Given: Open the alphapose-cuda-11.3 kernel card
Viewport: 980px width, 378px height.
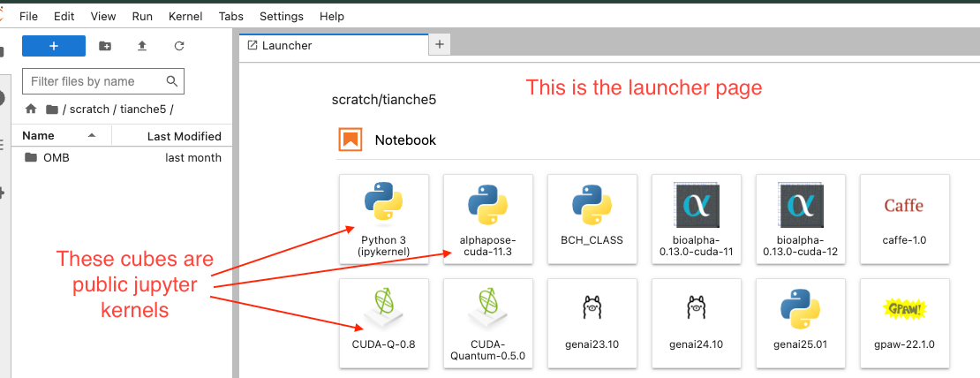Looking at the screenshot, I should 488,219.
